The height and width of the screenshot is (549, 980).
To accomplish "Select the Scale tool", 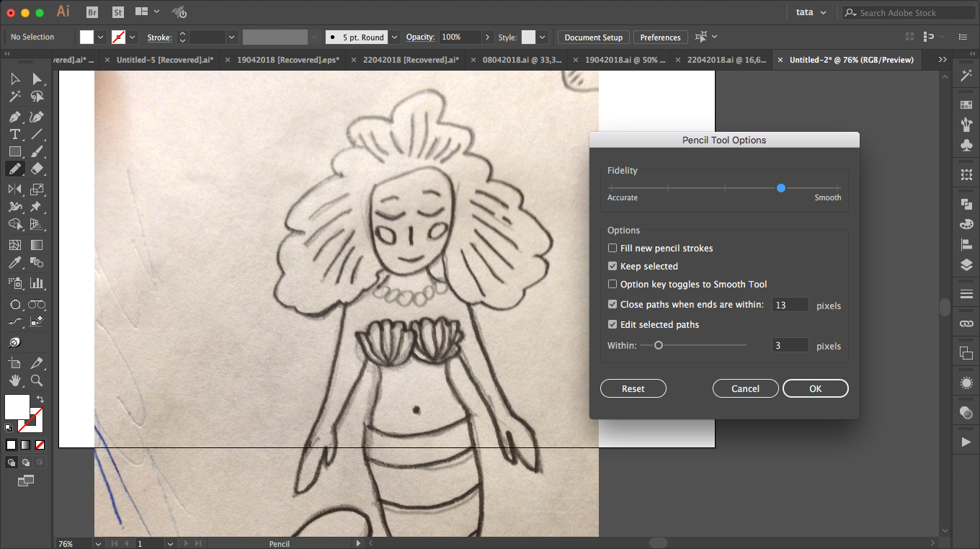I will coord(37,189).
